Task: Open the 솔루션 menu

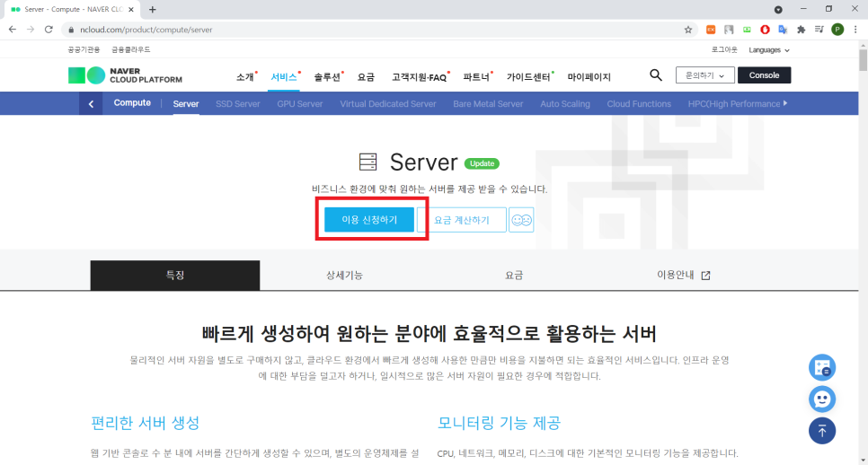Action: [x=327, y=77]
